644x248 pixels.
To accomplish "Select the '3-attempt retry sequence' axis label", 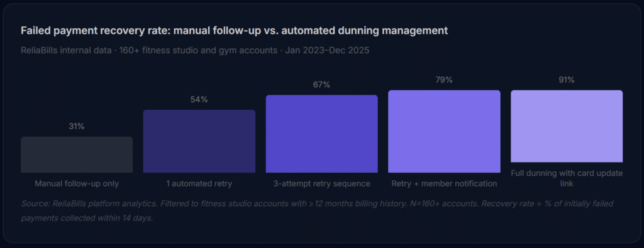I will point(321,183).
